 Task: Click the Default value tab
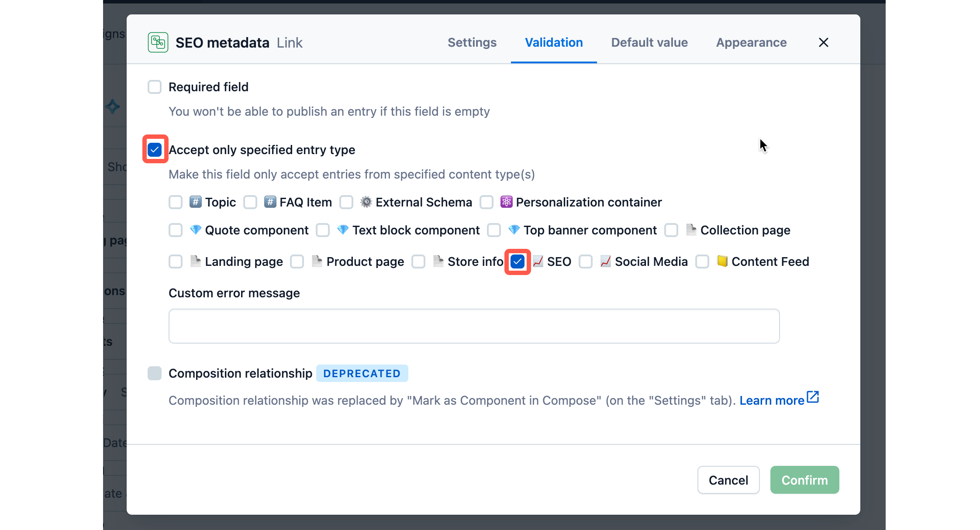[x=649, y=42]
